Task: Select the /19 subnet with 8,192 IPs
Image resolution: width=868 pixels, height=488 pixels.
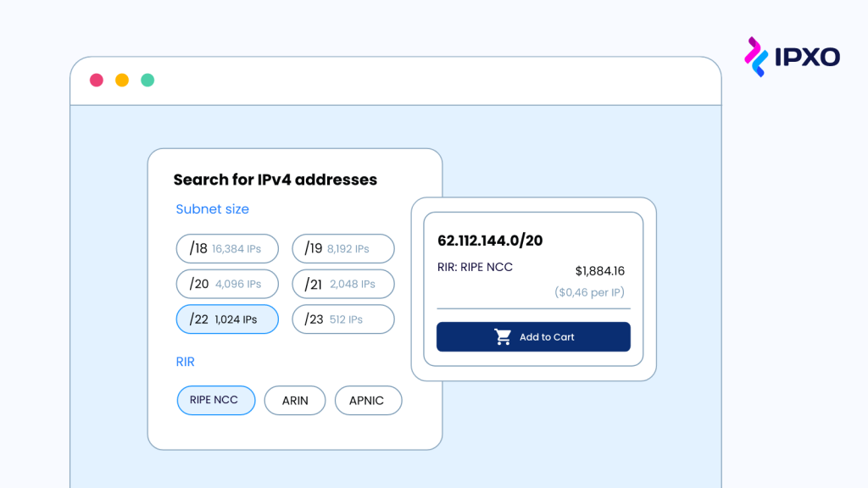Action: pyautogui.click(x=343, y=248)
